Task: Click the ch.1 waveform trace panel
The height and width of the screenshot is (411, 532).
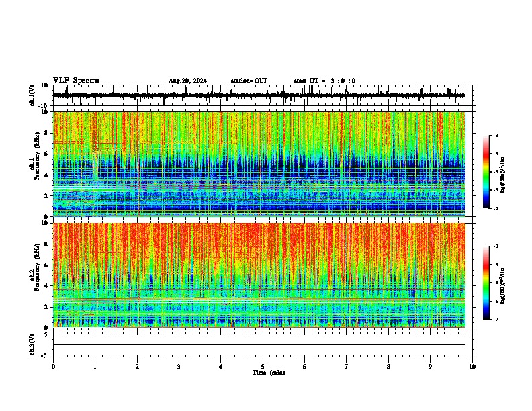Action: (x=262, y=95)
